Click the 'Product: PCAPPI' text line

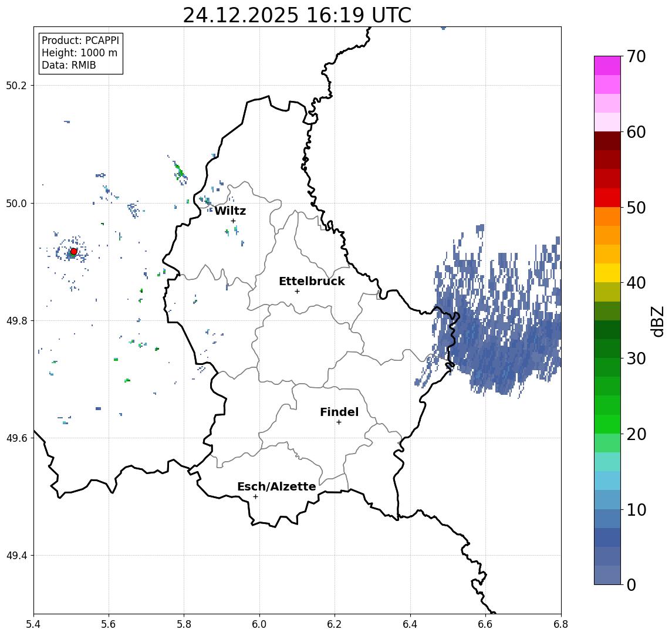tap(80, 40)
